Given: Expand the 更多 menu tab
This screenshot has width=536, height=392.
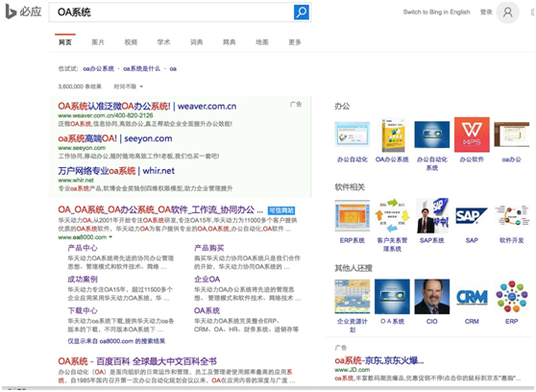Looking at the screenshot, I should [x=295, y=42].
